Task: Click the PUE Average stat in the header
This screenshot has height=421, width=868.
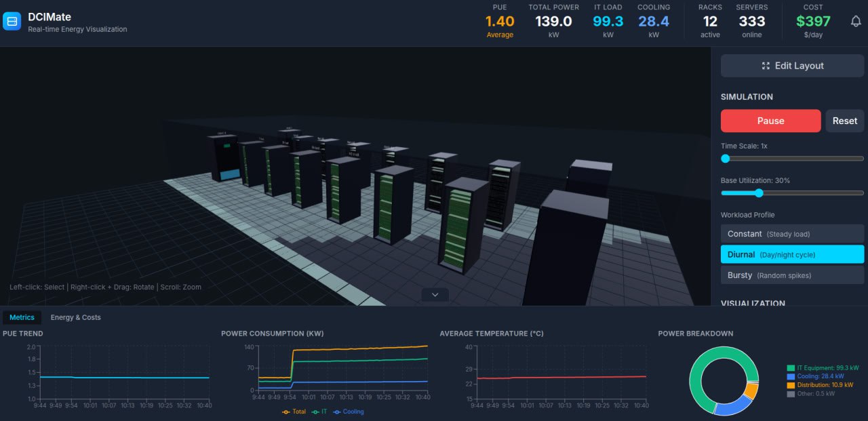Action: pyautogui.click(x=500, y=21)
